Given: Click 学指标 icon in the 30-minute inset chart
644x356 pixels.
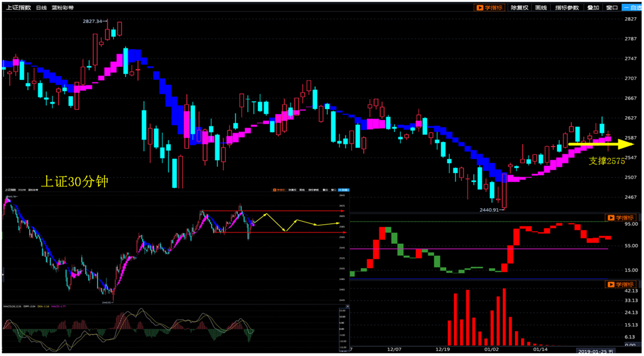Looking at the screenshot, I should pos(279,190).
